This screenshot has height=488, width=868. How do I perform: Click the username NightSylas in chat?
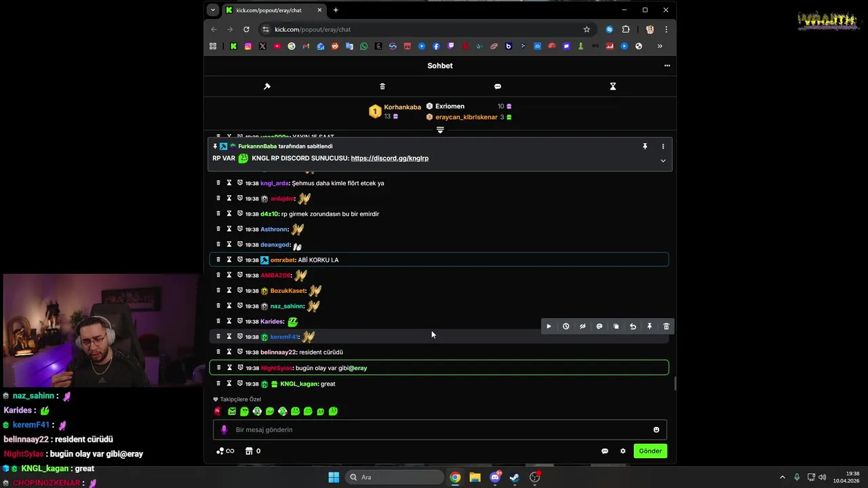point(277,368)
